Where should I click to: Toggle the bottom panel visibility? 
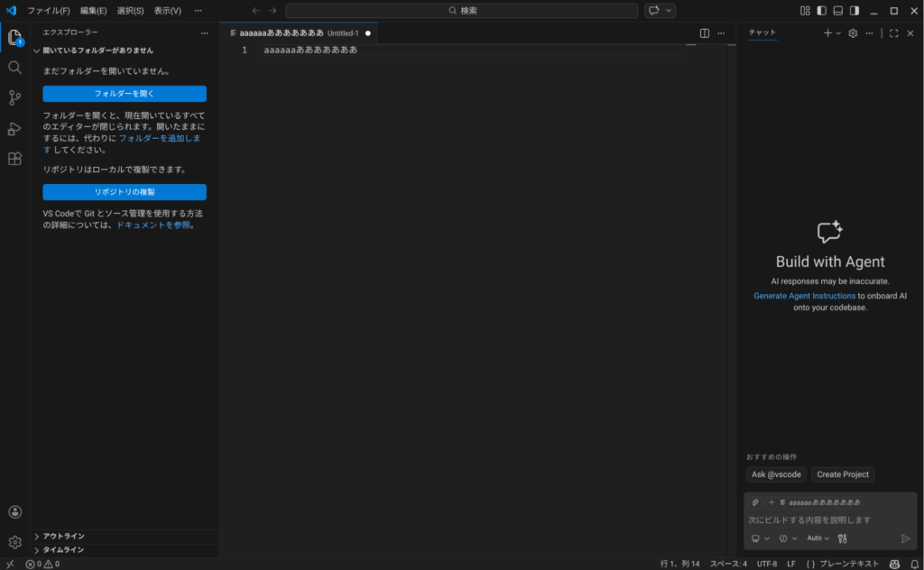pyautogui.click(x=838, y=11)
